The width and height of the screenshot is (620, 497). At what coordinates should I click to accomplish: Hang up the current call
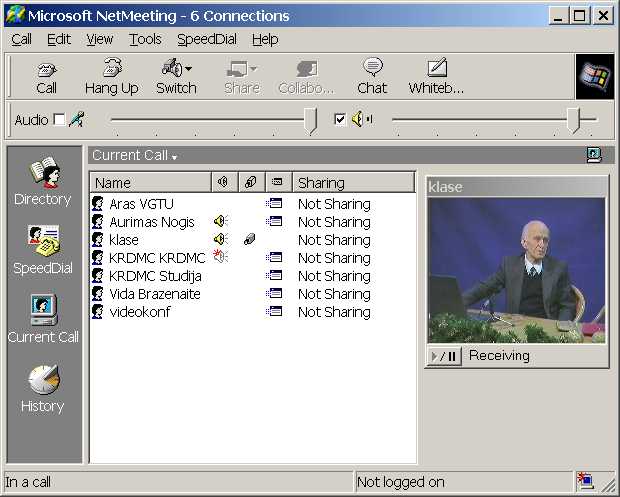point(111,76)
